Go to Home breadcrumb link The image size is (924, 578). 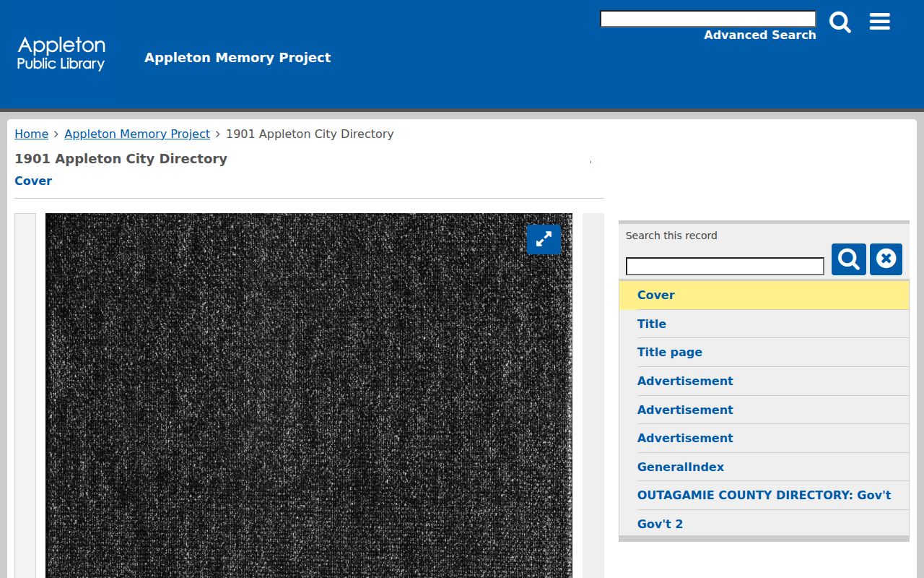[x=32, y=134]
